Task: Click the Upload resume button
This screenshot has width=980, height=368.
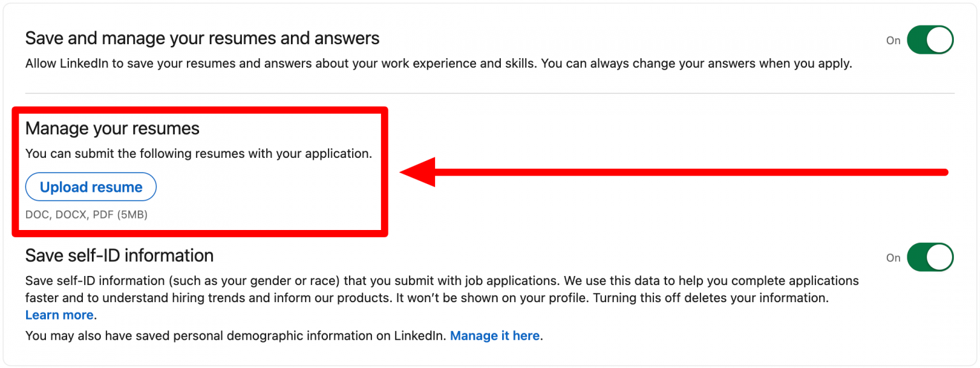Action: [91, 187]
